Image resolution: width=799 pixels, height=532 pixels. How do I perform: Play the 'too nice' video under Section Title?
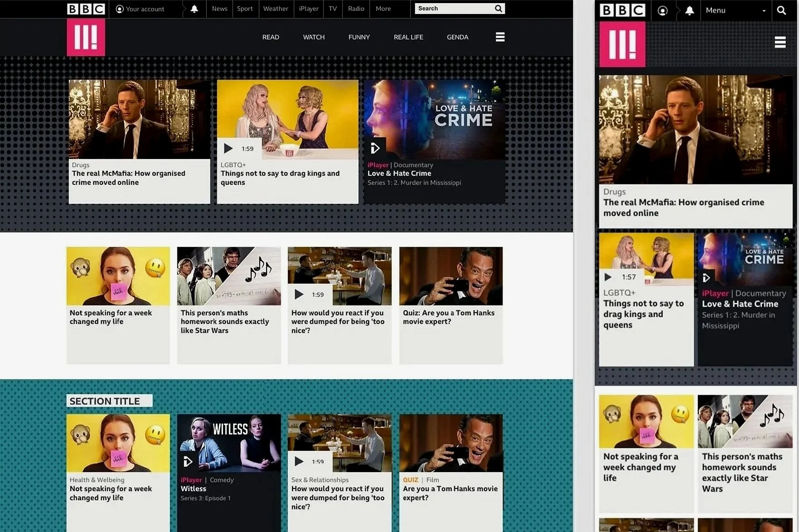(x=299, y=461)
